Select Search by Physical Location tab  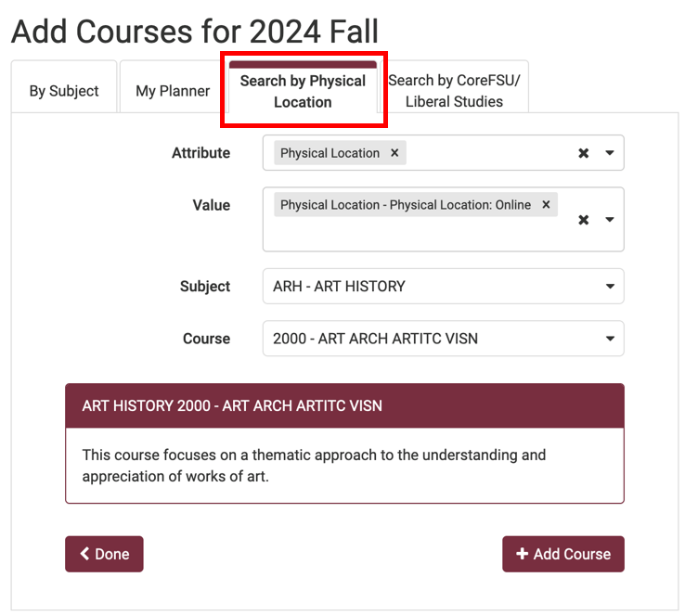[x=303, y=91]
